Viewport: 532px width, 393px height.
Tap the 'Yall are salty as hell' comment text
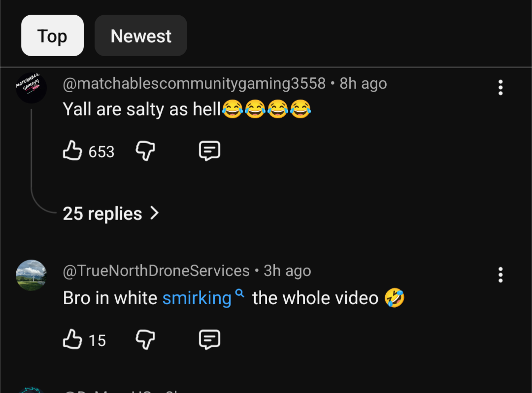tap(142, 109)
